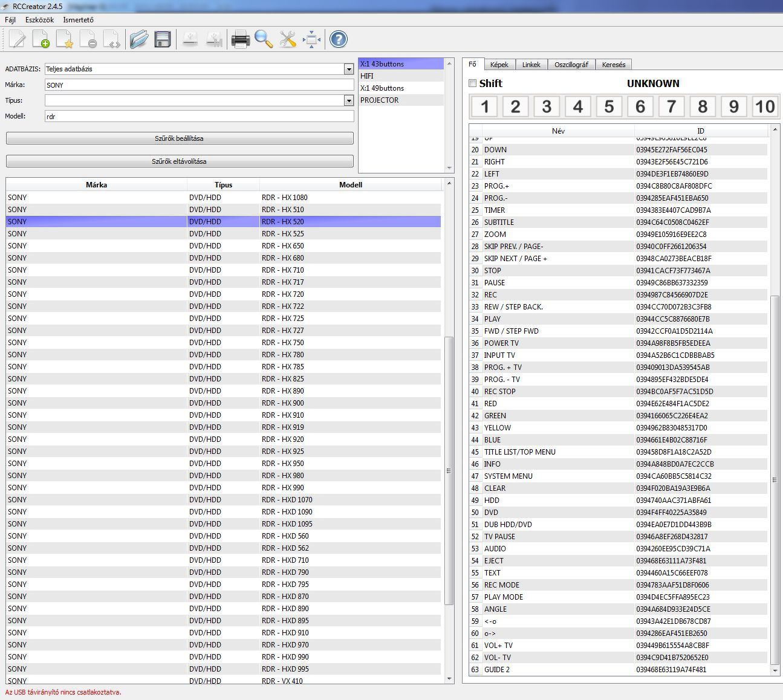Image resolution: width=783 pixels, height=700 pixels.
Task: Click the fit-window arrows toolbar icon
Action: 311,40
